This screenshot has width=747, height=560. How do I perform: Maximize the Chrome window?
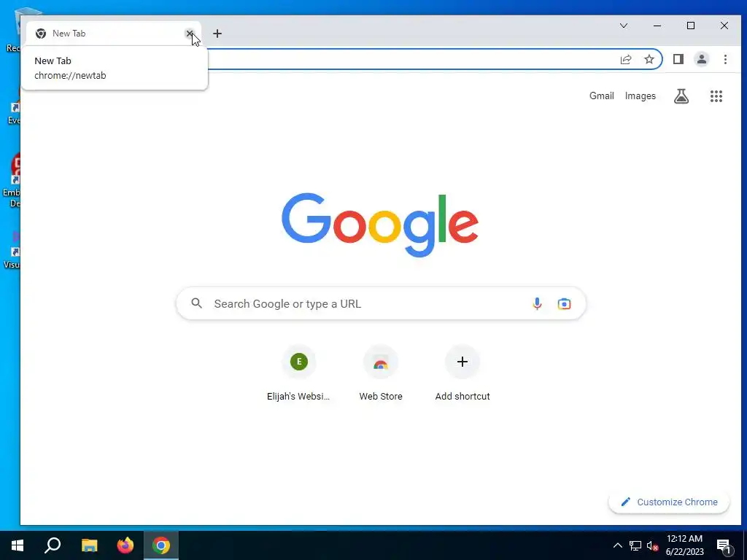coord(691,26)
